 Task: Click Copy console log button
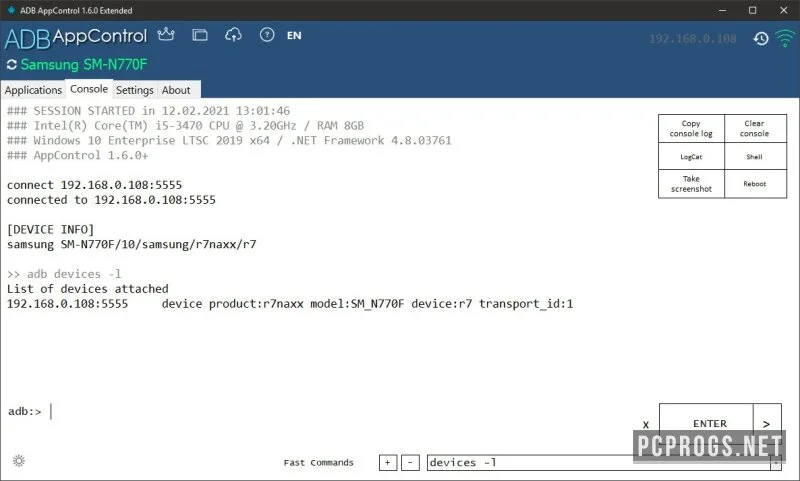point(691,129)
